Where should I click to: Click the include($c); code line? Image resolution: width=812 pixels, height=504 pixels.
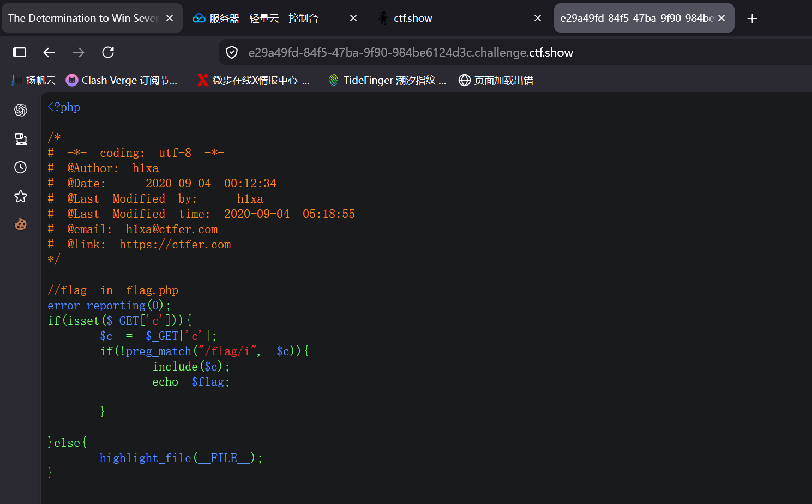(191, 367)
